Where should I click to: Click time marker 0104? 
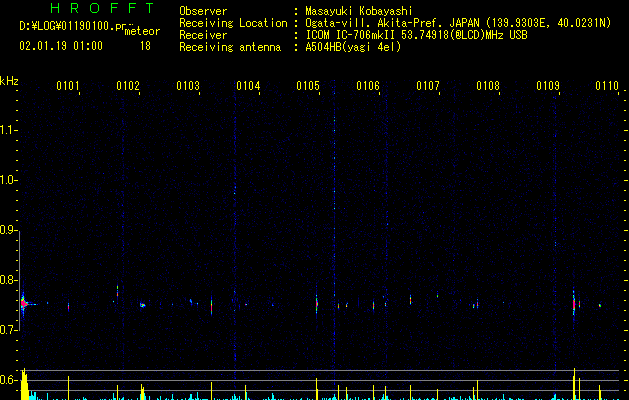point(248,85)
